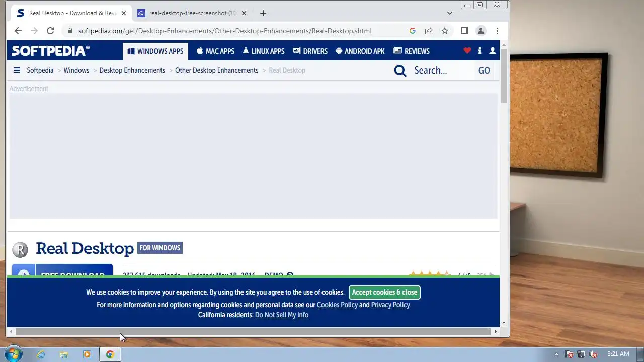Open the share this page icon
Image resolution: width=644 pixels, height=362 pixels.
[x=429, y=31]
